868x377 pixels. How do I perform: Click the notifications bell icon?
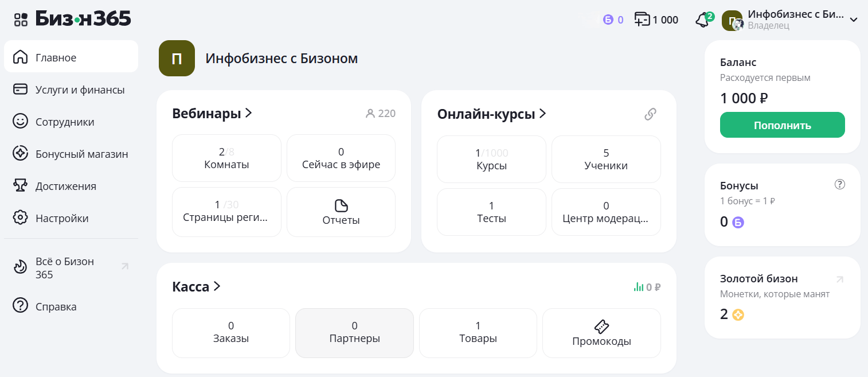pyautogui.click(x=702, y=20)
